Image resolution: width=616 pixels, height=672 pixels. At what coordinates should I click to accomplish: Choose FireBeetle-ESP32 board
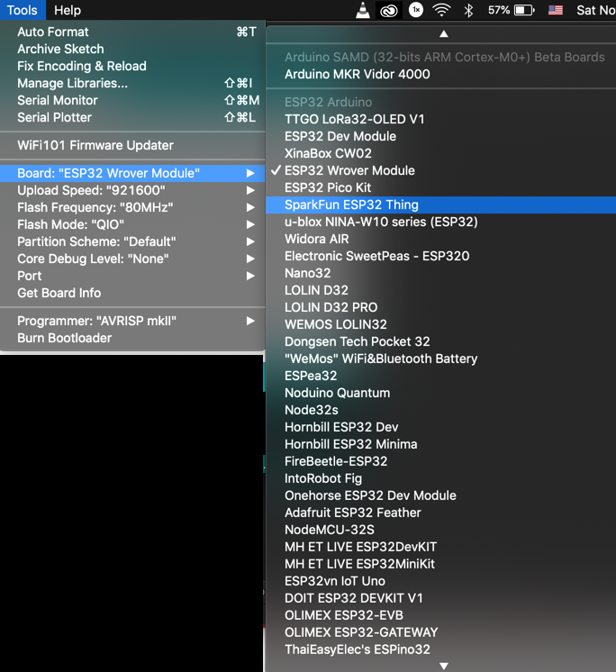click(440, 461)
